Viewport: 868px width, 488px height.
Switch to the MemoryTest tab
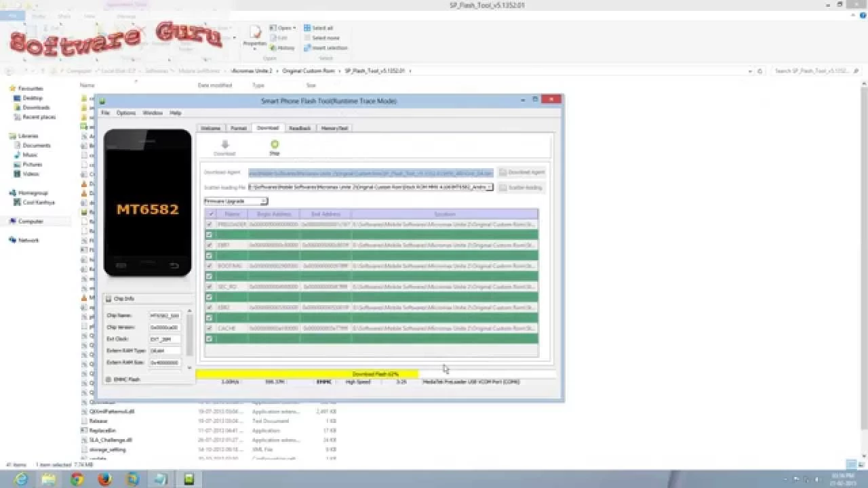(334, 128)
